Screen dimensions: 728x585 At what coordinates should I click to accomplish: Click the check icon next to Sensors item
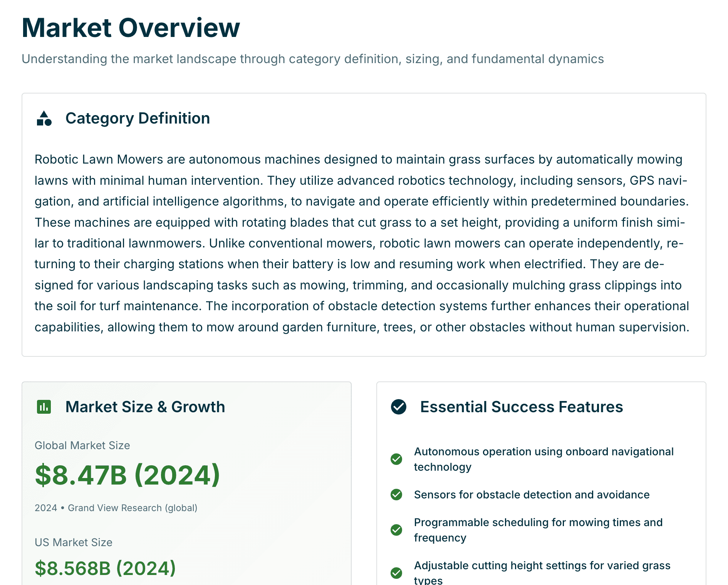(x=396, y=495)
